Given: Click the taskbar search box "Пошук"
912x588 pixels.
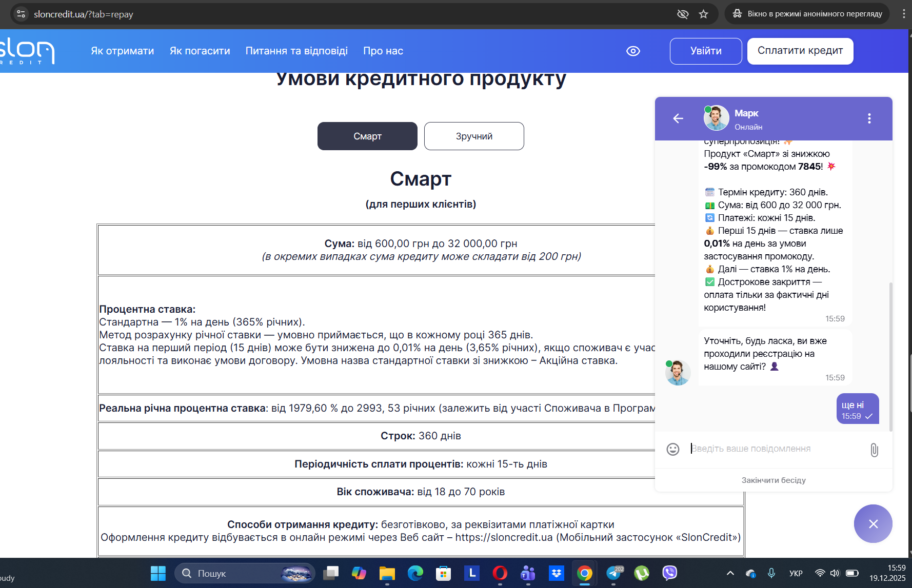Looking at the screenshot, I should point(244,573).
